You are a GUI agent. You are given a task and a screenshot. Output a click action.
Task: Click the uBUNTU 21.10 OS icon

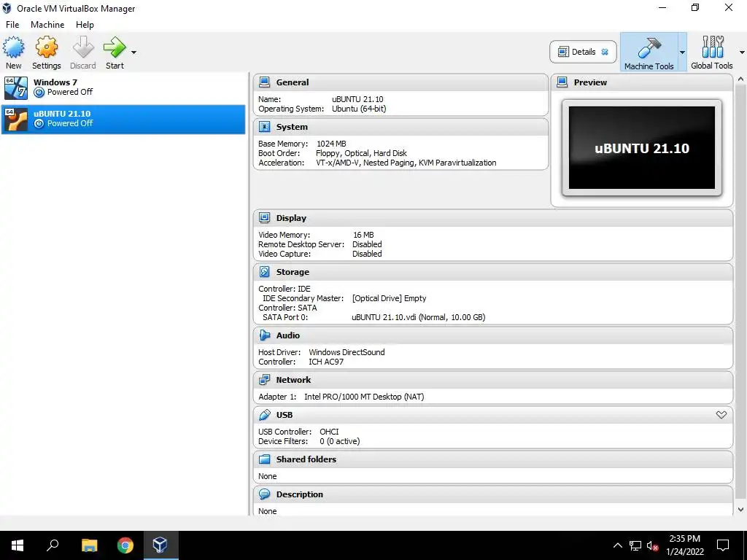(x=16, y=119)
